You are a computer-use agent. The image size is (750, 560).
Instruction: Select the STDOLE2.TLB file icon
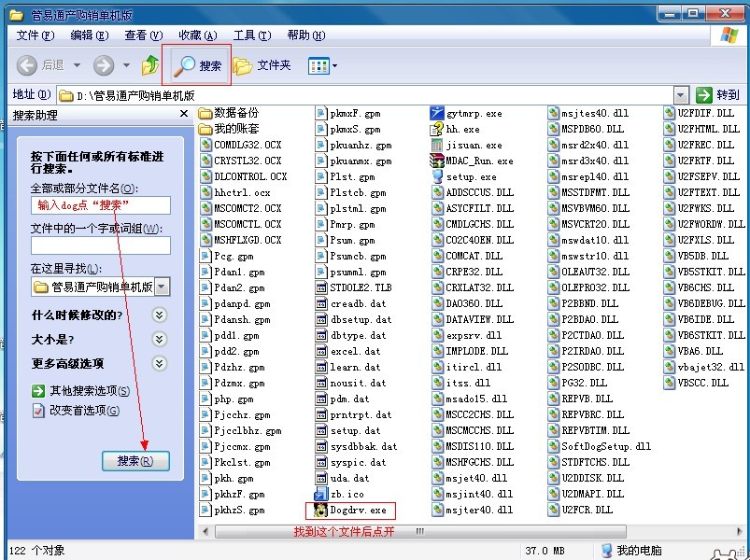(321, 287)
